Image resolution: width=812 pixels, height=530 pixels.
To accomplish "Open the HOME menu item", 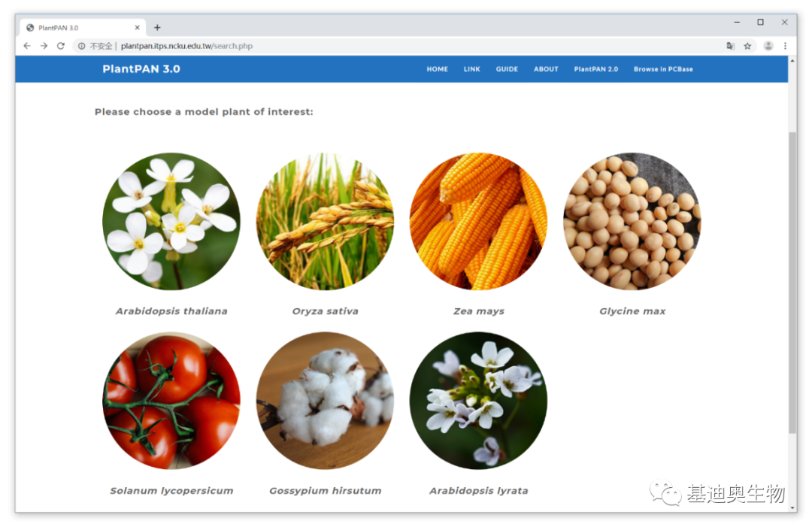I will click(437, 69).
